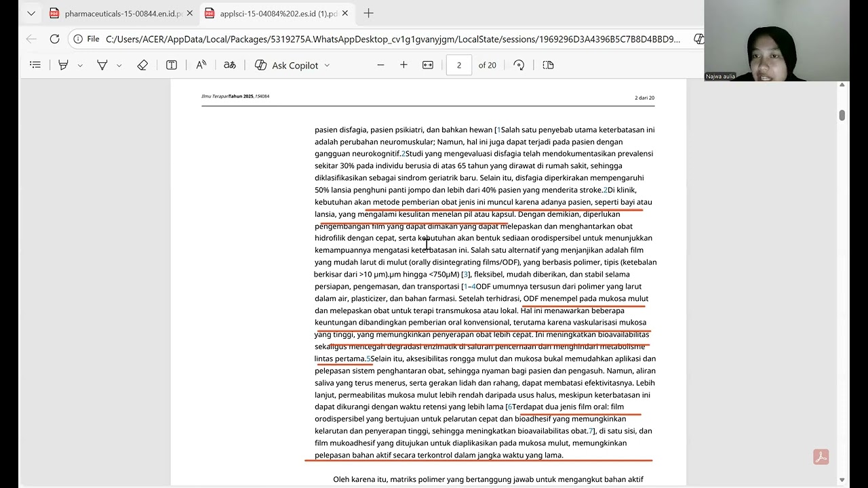Open the Copilot icon beside address bar
The image size is (868, 488).
[x=698, y=39]
